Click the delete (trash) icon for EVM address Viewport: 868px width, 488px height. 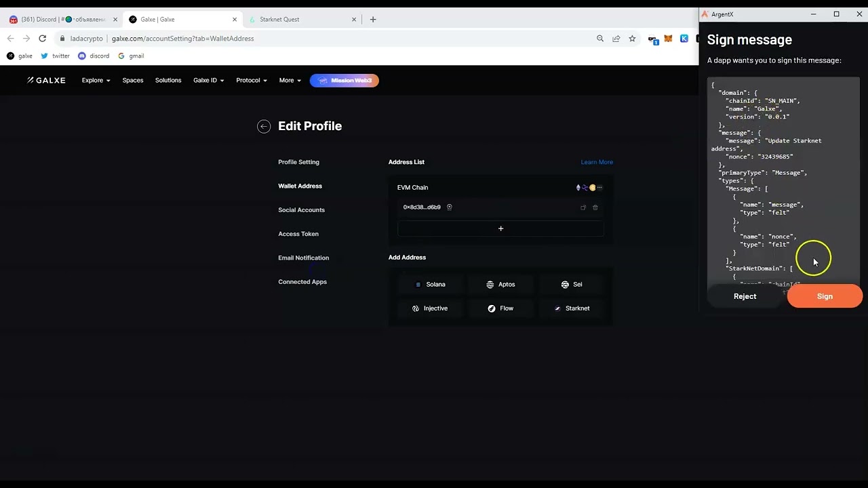(595, 207)
